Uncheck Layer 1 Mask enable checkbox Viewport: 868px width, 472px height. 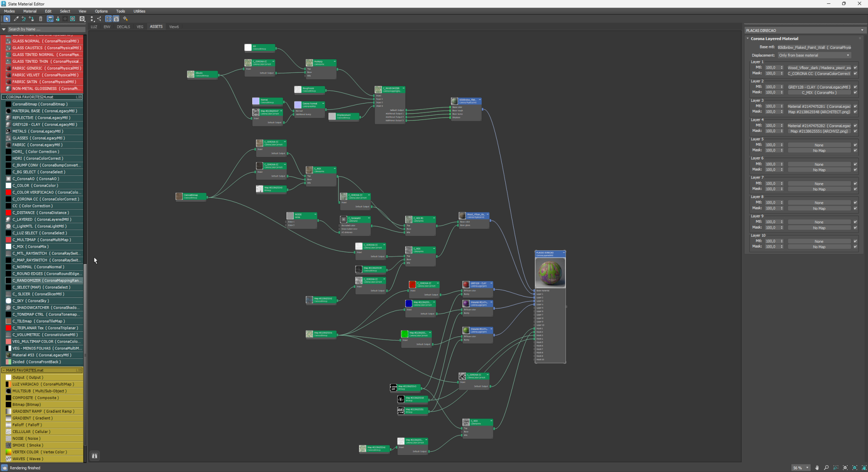point(855,73)
